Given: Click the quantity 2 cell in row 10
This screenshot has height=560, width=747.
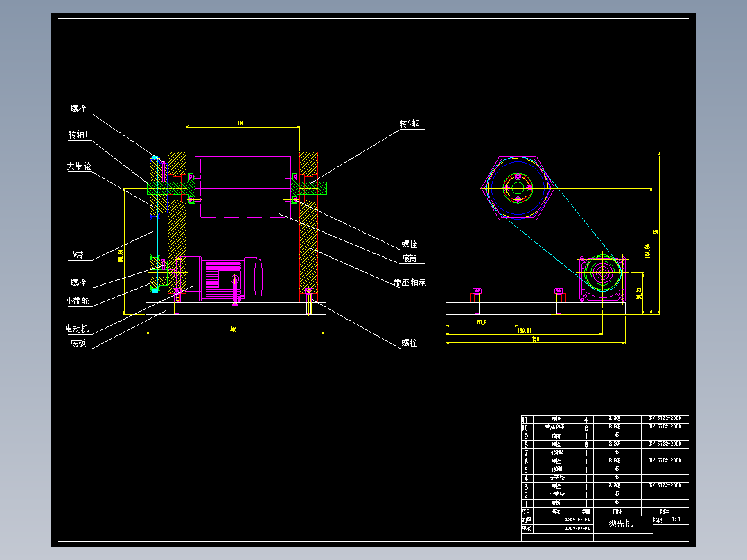Looking at the screenshot, I should point(586,428).
